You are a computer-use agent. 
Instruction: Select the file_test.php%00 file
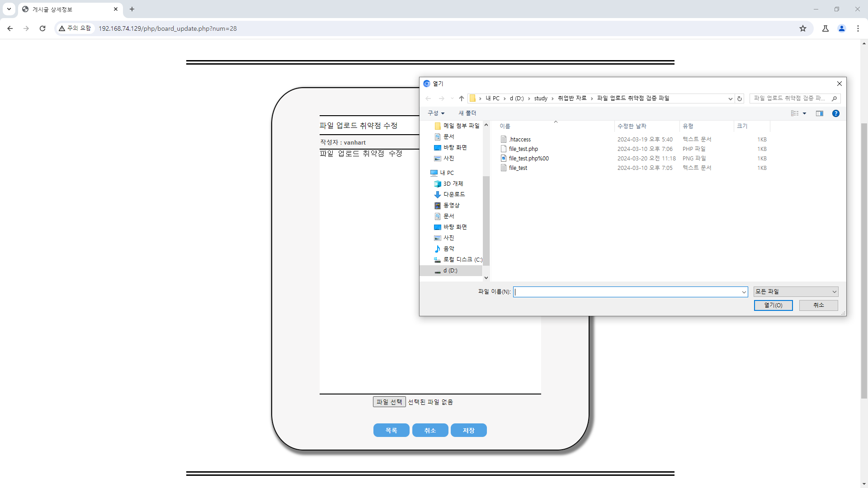point(528,159)
